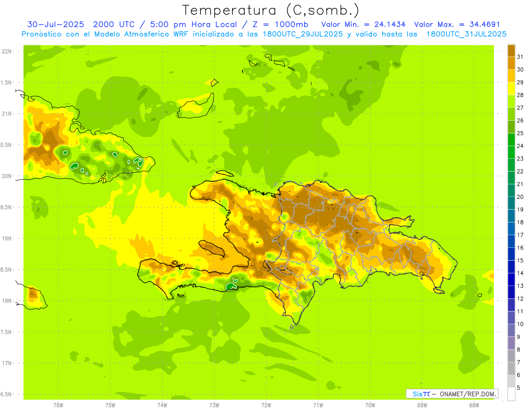The image size is (532, 411).
Task: Click the legend value 31
Action: 520,56
